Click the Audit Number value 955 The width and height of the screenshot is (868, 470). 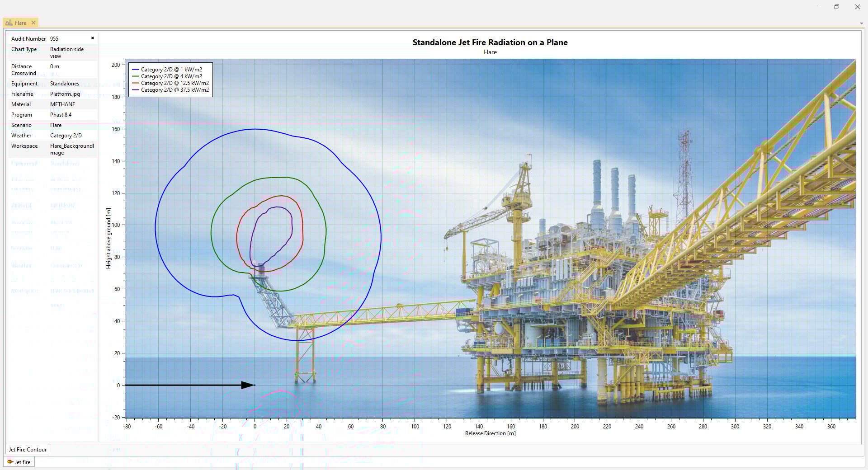tap(54, 38)
